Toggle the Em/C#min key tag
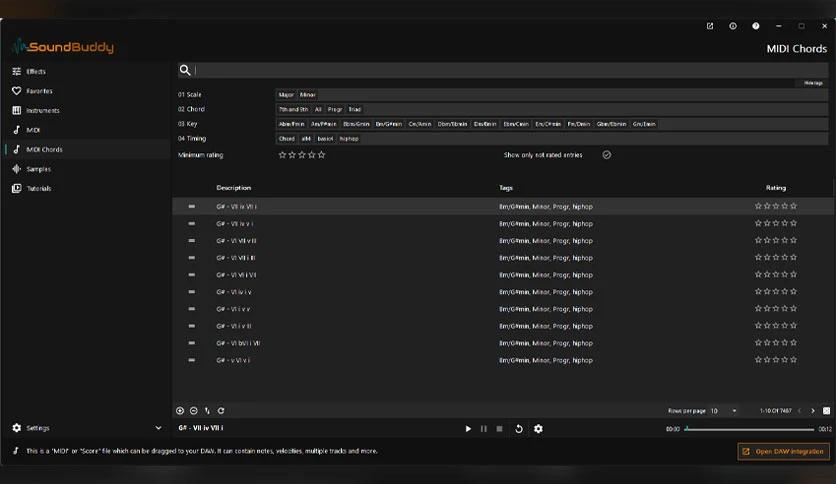 [548, 124]
